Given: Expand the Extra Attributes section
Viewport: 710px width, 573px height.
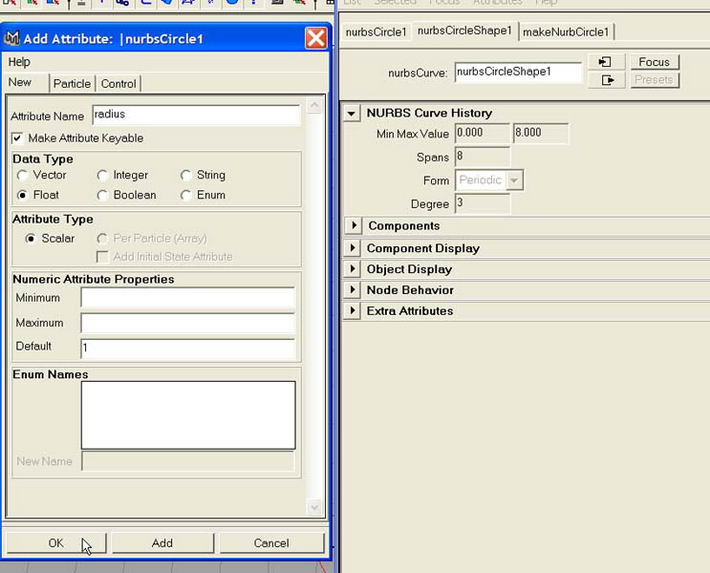Looking at the screenshot, I should point(351,311).
